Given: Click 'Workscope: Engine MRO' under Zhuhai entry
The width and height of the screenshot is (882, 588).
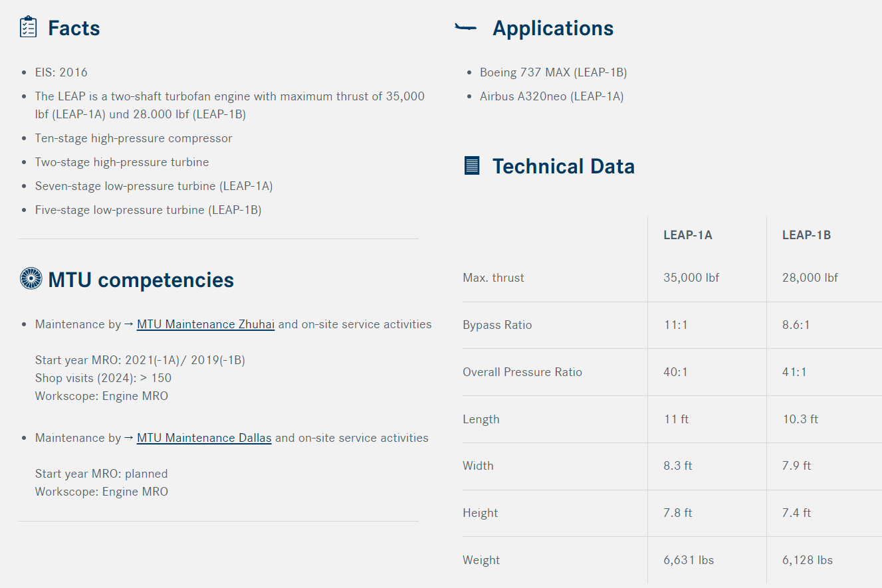Looking at the screenshot, I should point(102,396).
